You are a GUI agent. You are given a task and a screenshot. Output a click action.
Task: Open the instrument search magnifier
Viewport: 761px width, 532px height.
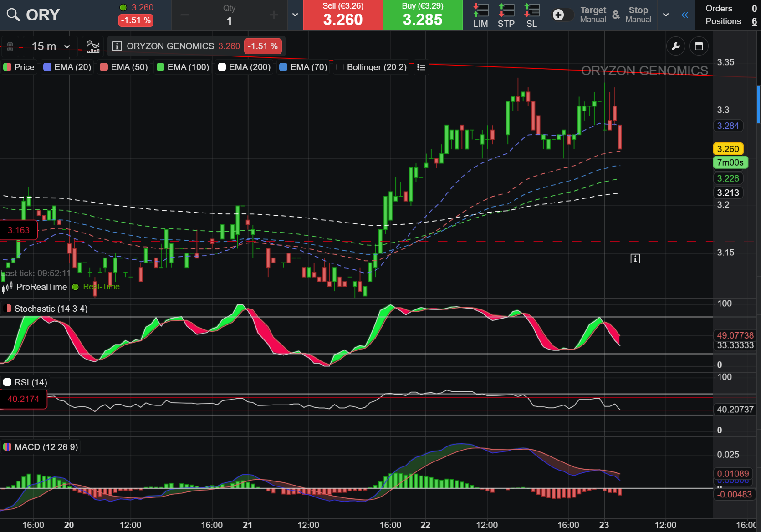[13, 15]
